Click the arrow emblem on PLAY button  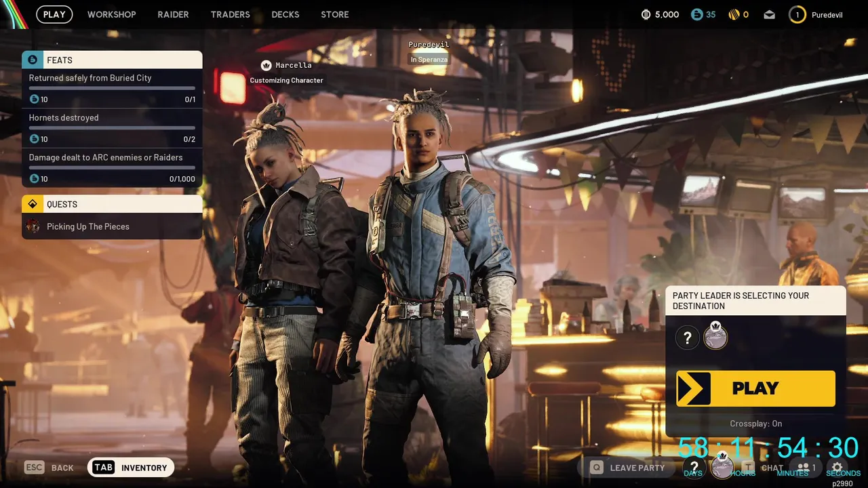click(693, 388)
